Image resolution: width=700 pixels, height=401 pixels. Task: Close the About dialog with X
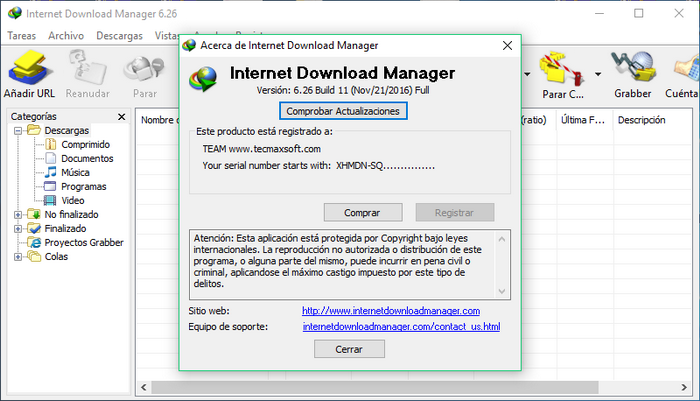pos(507,46)
